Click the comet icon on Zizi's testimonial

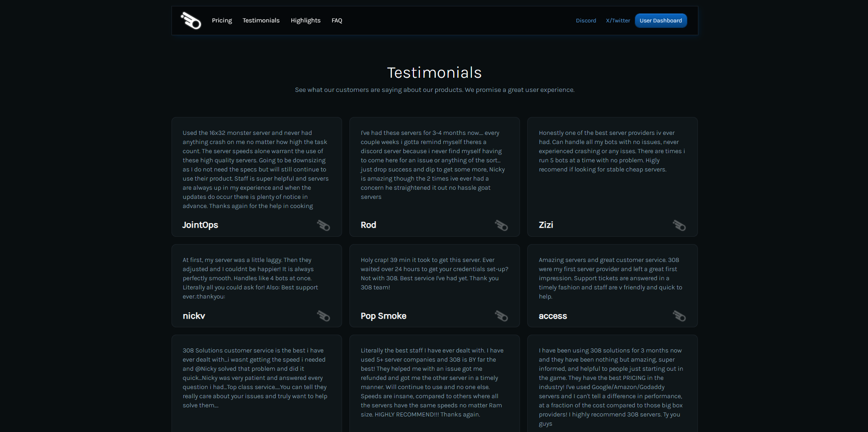(x=679, y=225)
